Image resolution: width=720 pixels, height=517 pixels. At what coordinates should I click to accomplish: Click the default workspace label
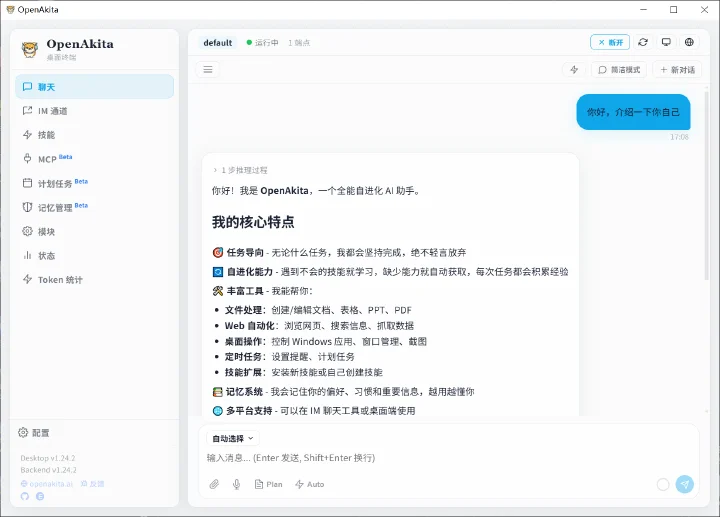point(218,43)
